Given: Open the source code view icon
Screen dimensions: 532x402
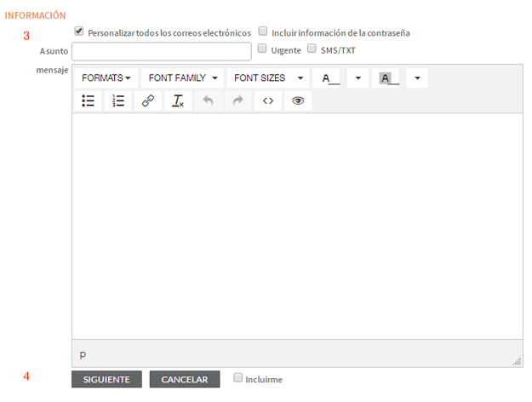Looking at the screenshot, I should 267,100.
